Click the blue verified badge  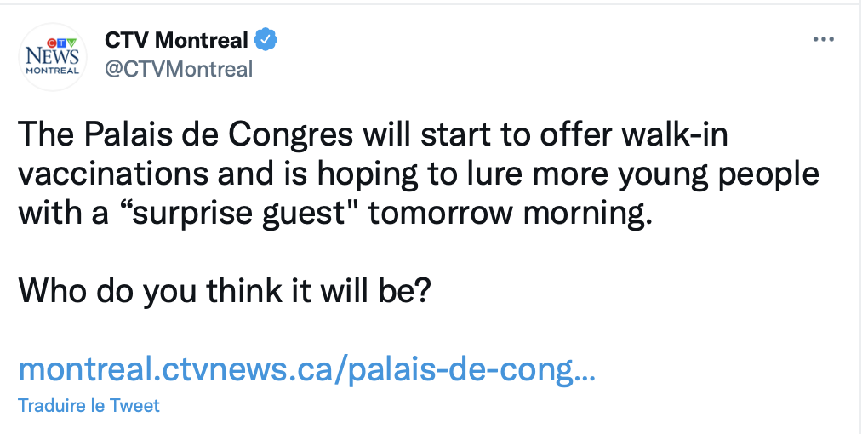pyautogui.click(x=266, y=40)
